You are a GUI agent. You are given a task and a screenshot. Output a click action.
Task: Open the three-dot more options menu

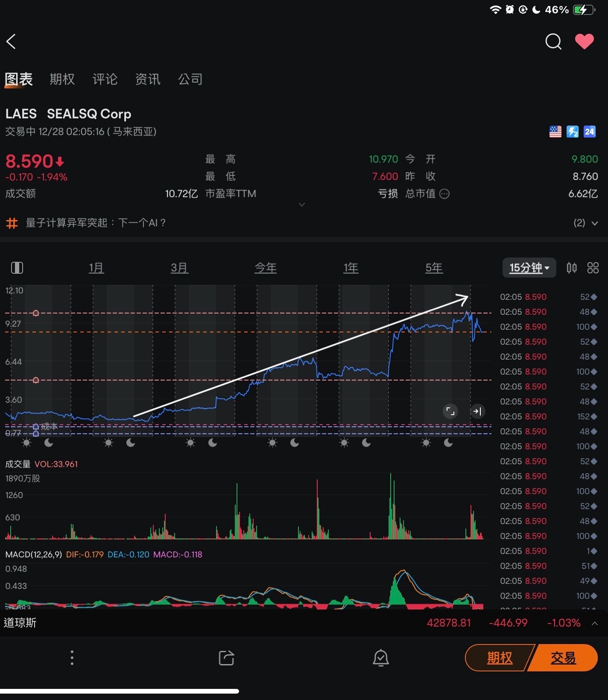72,658
